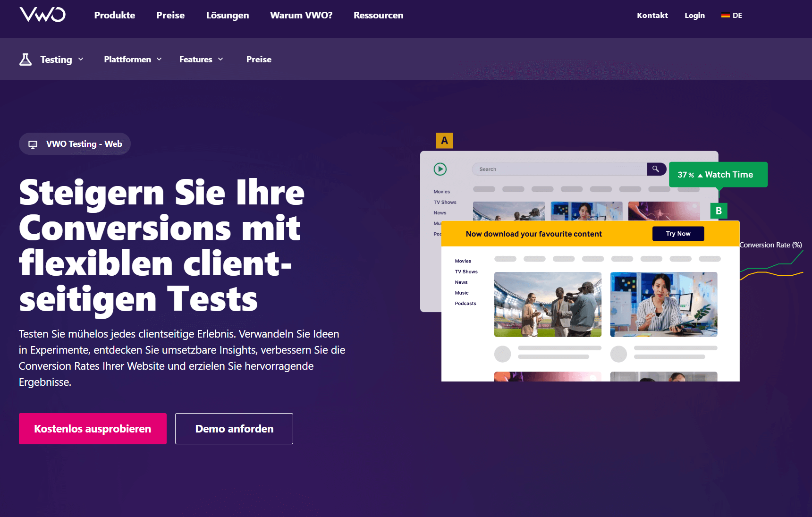
Task: Click the Search field in variant A
Action: click(x=559, y=169)
